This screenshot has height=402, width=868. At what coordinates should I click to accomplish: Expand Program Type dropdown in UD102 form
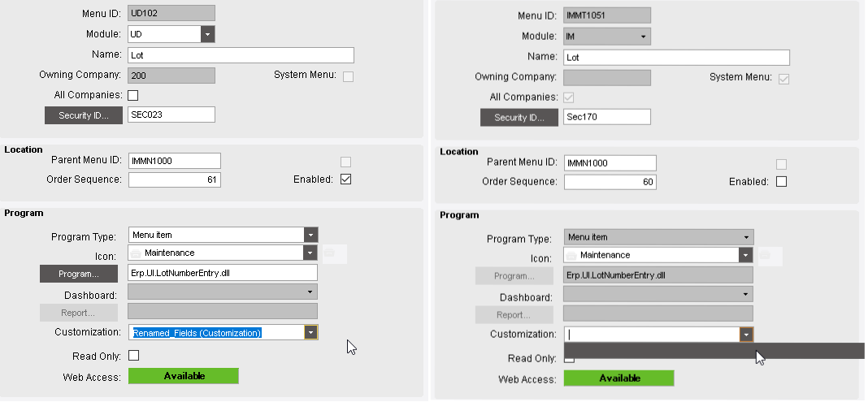tap(311, 235)
